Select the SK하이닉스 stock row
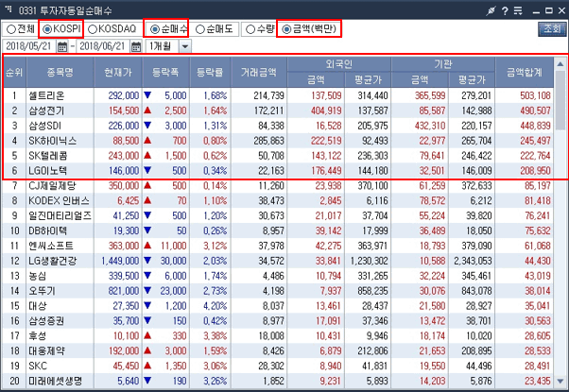The height and width of the screenshot is (392, 569). click(279, 141)
